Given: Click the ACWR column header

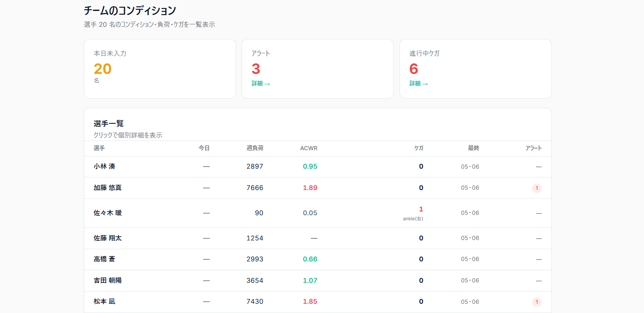Looking at the screenshot, I should point(309,148).
